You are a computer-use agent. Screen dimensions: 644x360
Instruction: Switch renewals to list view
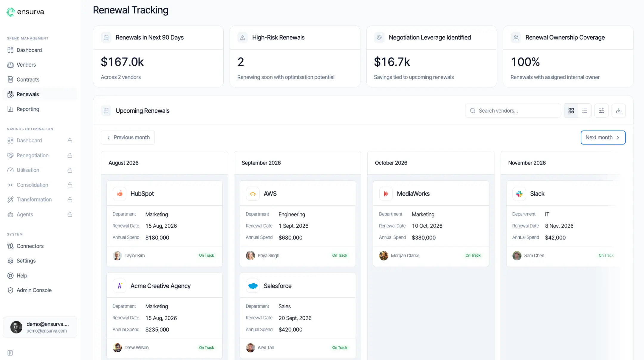click(x=585, y=110)
